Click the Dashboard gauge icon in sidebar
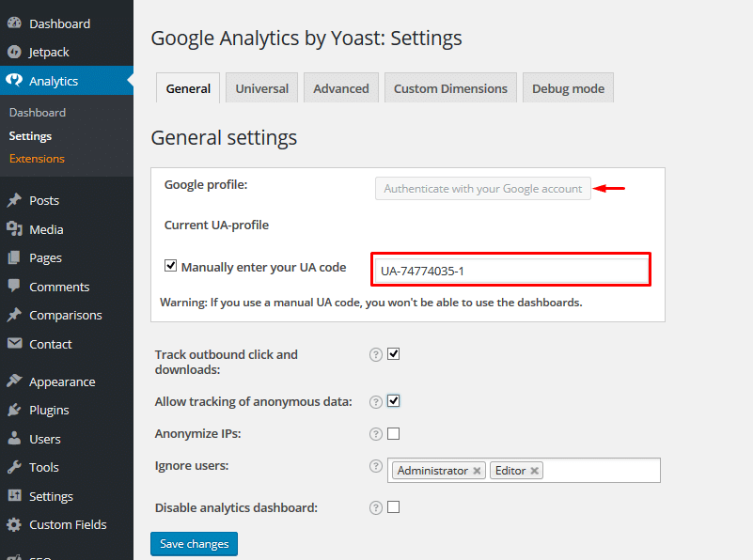 tap(14, 23)
